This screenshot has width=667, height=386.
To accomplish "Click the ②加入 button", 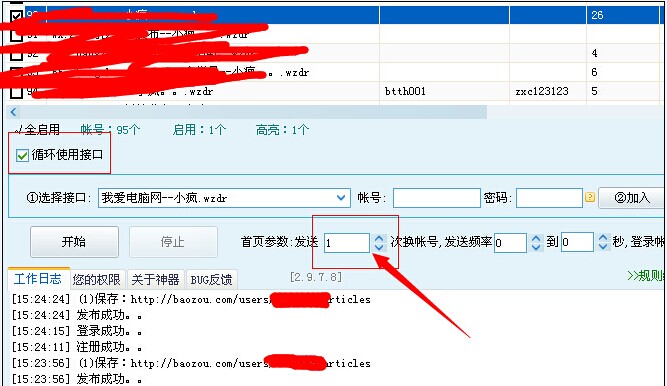I will coord(631,198).
